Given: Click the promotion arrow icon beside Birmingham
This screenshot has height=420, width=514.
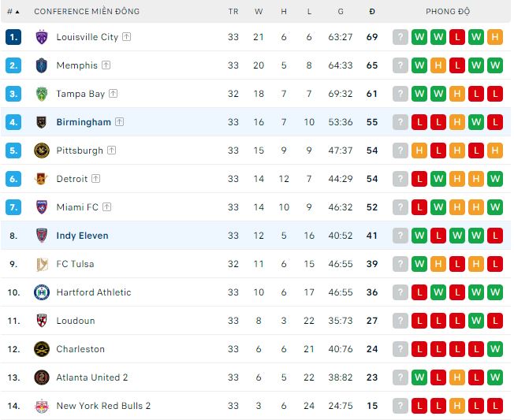Looking at the screenshot, I should [x=119, y=122].
